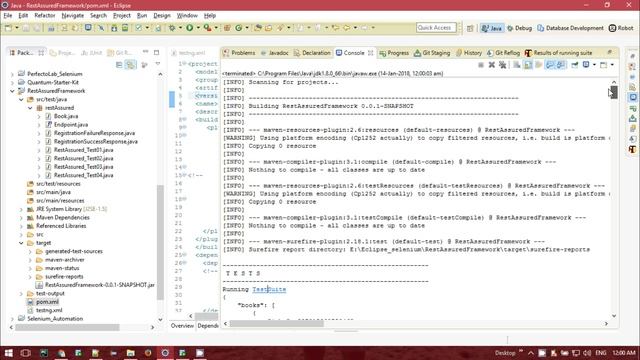Switch to the Problems tab
The height and width of the screenshot is (360, 640).
click(239, 53)
